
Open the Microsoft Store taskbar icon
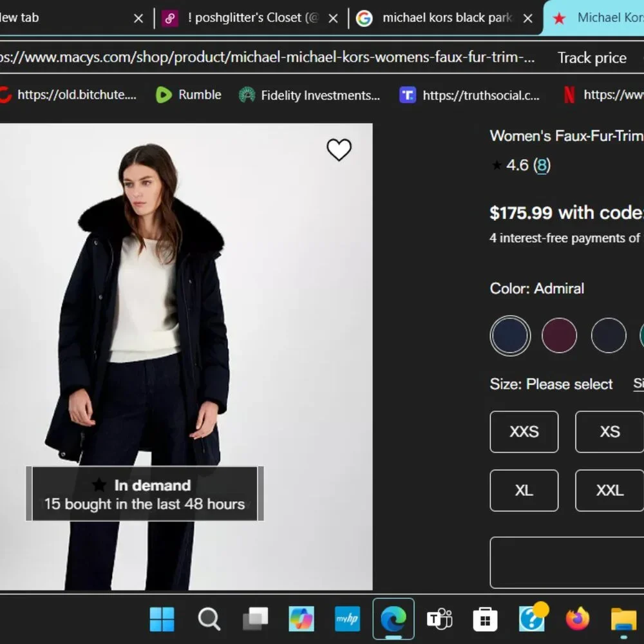tap(486, 618)
